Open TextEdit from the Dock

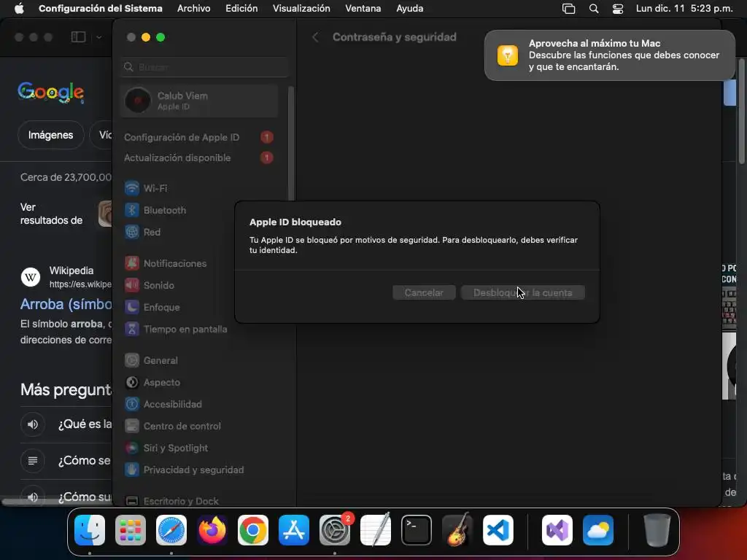[x=376, y=530]
